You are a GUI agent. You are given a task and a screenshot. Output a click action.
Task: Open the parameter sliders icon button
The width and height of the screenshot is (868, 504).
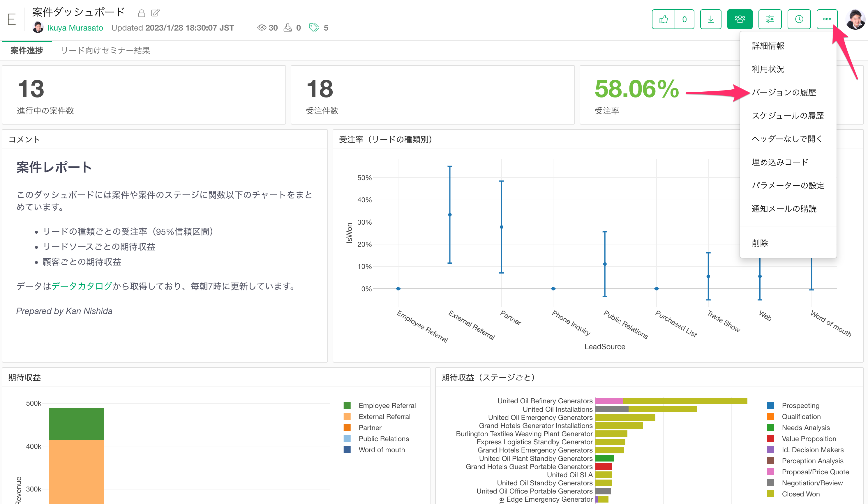coord(770,19)
